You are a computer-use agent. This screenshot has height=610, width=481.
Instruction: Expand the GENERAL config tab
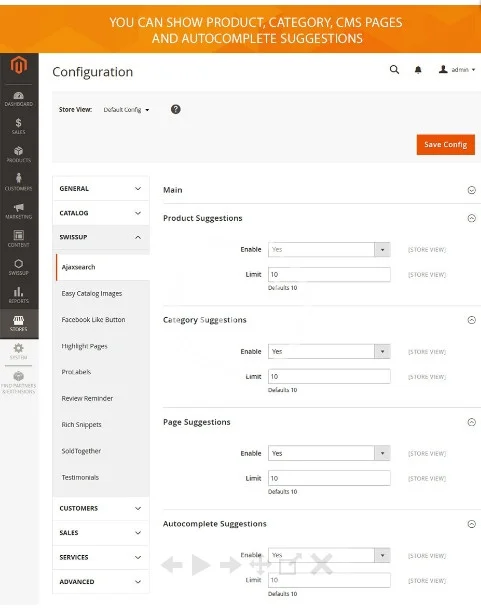(x=100, y=188)
